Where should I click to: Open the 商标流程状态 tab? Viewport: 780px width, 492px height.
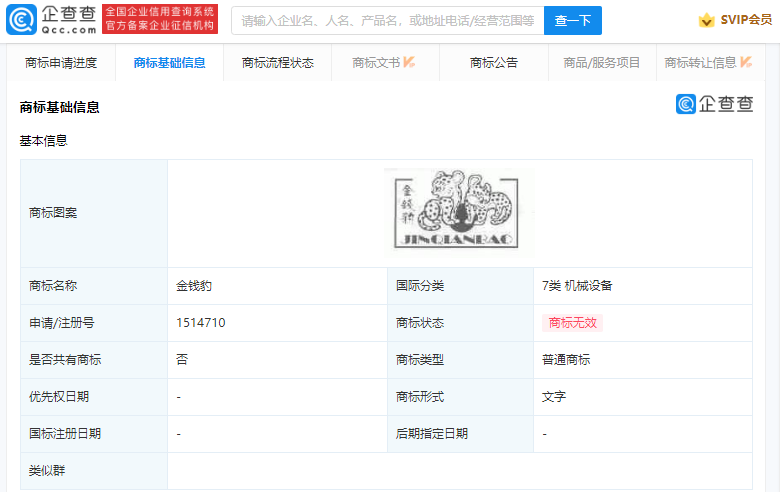(x=277, y=63)
